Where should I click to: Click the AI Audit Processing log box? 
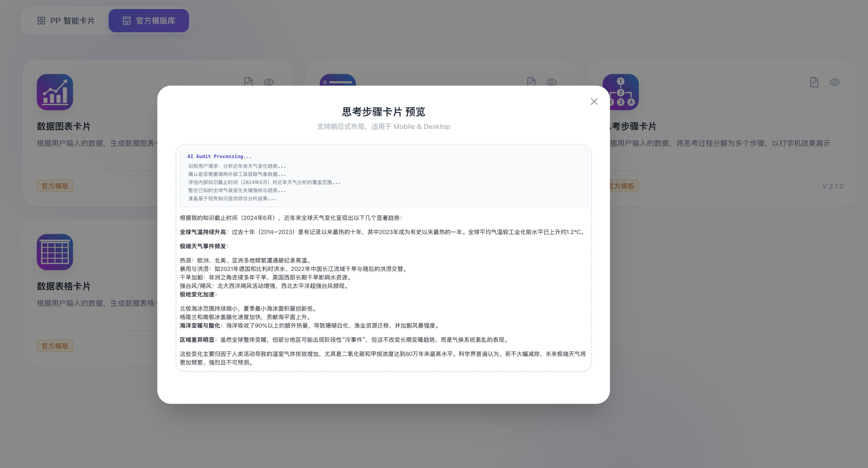click(x=383, y=177)
